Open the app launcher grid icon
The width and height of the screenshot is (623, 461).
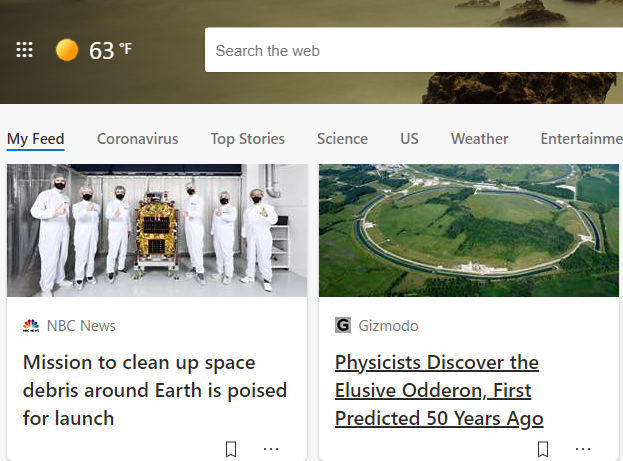click(25, 50)
